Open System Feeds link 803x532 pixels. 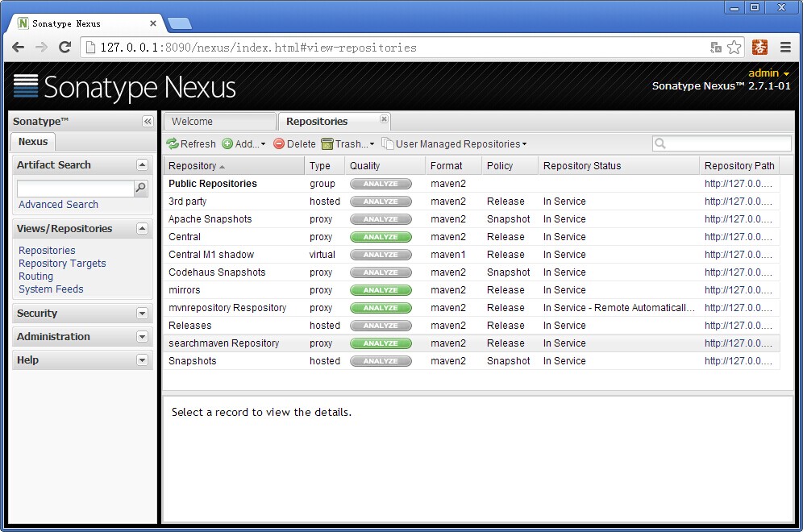[x=52, y=289]
